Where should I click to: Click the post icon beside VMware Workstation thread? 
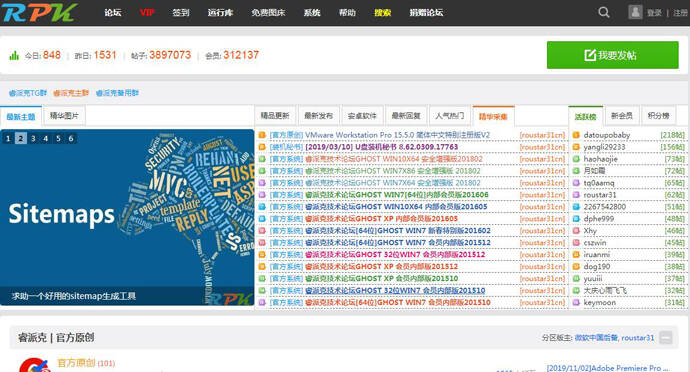pyautogui.click(x=262, y=135)
